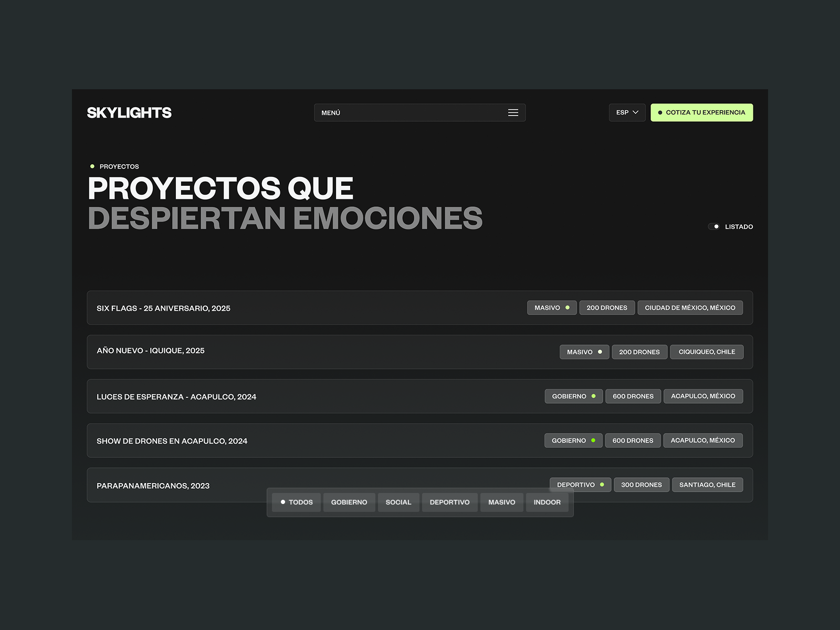Select the MASIVO filter pill at bottom
Screen dimensions: 840x630
click(501, 502)
